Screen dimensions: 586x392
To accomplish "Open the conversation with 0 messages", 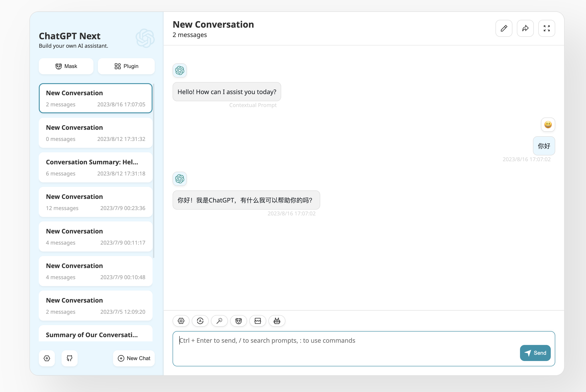I will coord(95,133).
